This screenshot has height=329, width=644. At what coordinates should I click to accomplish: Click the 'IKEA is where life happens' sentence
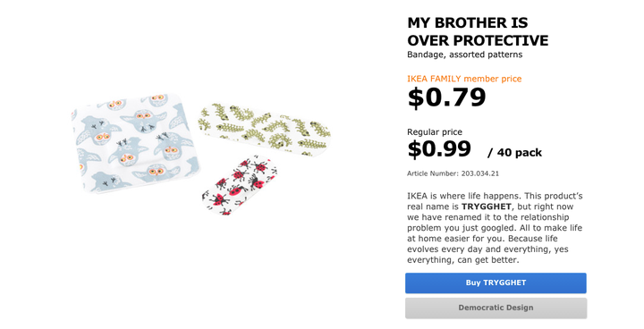[x=463, y=196]
